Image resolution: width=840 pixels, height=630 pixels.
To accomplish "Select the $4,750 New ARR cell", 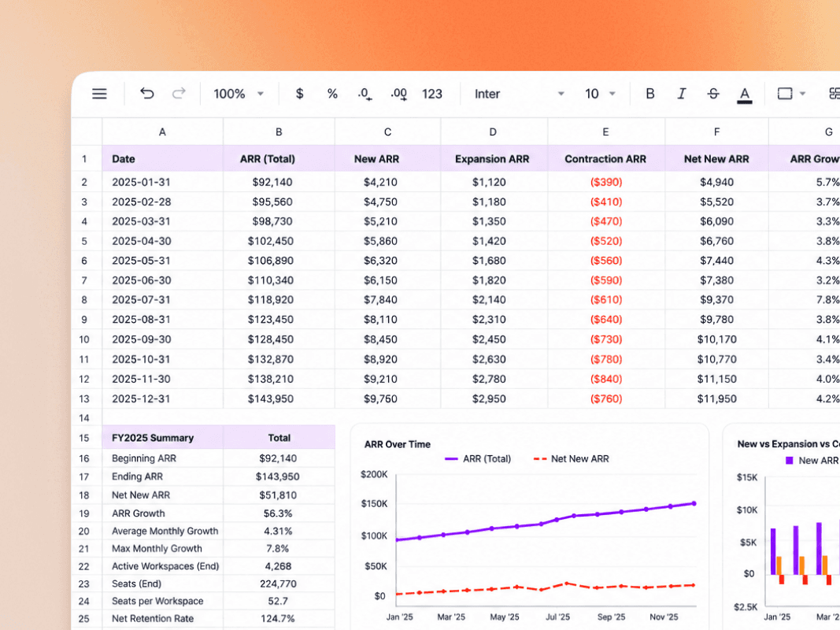I will 387,202.
